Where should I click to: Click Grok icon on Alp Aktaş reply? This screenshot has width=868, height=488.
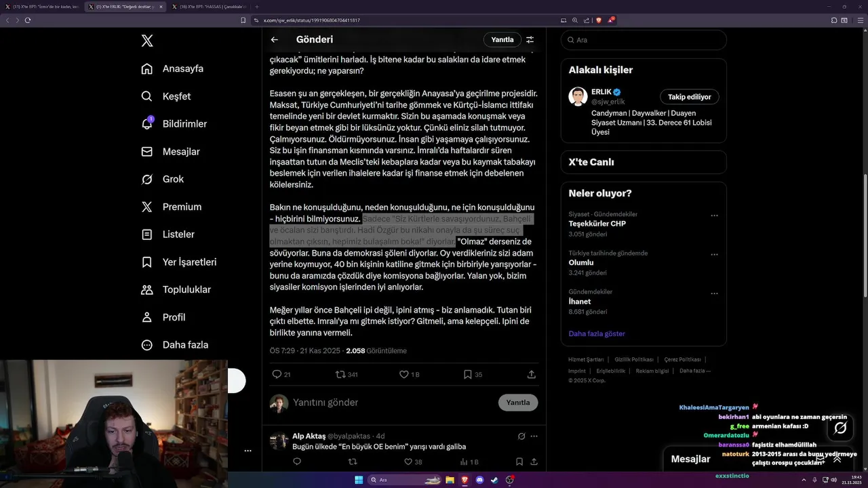coord(521,436)
